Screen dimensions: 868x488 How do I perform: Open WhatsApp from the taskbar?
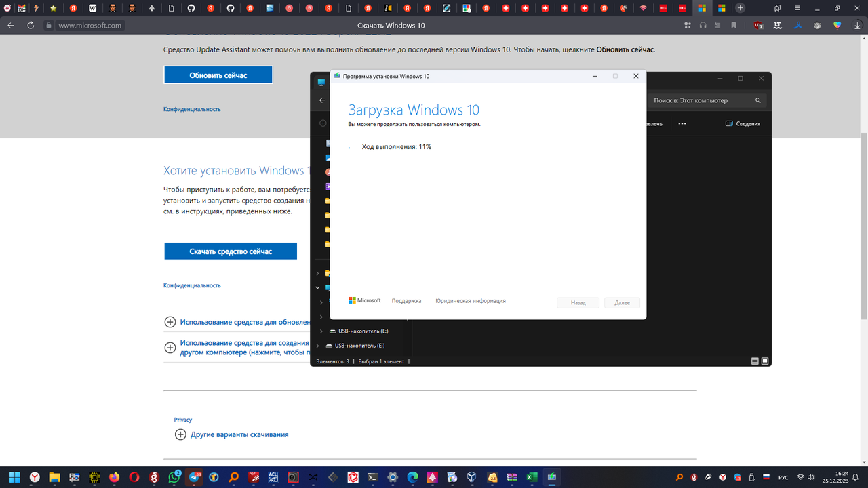coord(174,477)
